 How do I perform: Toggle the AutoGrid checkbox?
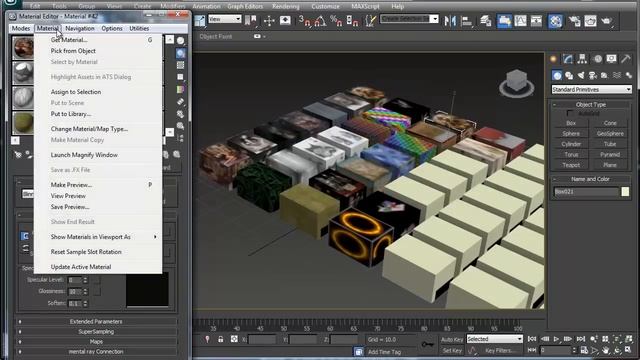pos(570,113)
